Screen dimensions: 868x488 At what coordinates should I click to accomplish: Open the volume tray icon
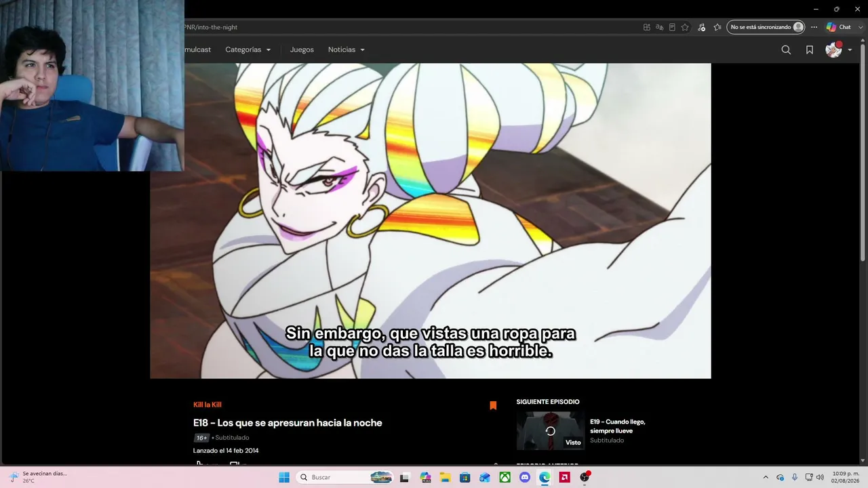[x=820, y=477]
